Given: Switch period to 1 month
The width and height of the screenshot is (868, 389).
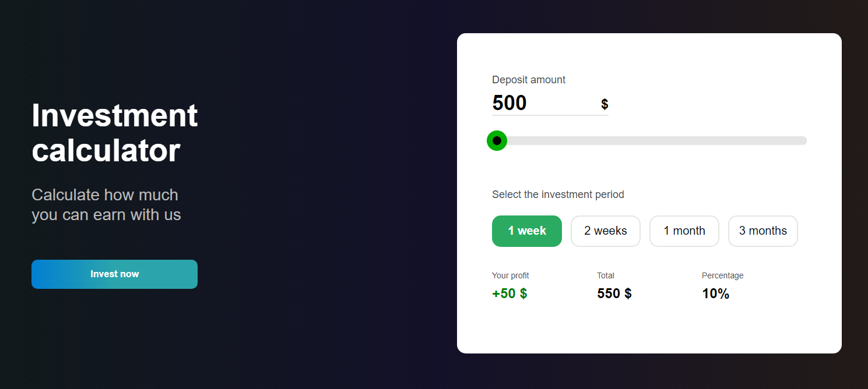Looking at the screenshot, I should 684,231.
